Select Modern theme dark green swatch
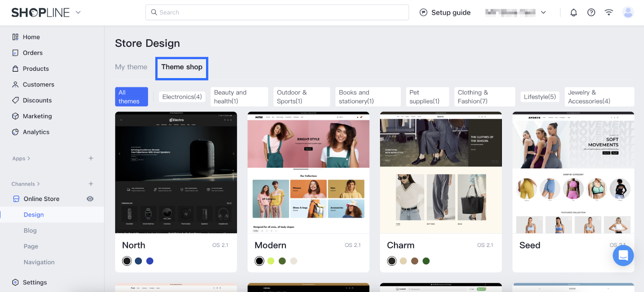This screenshot has width=644, height=292. click(x=282, y=261)
